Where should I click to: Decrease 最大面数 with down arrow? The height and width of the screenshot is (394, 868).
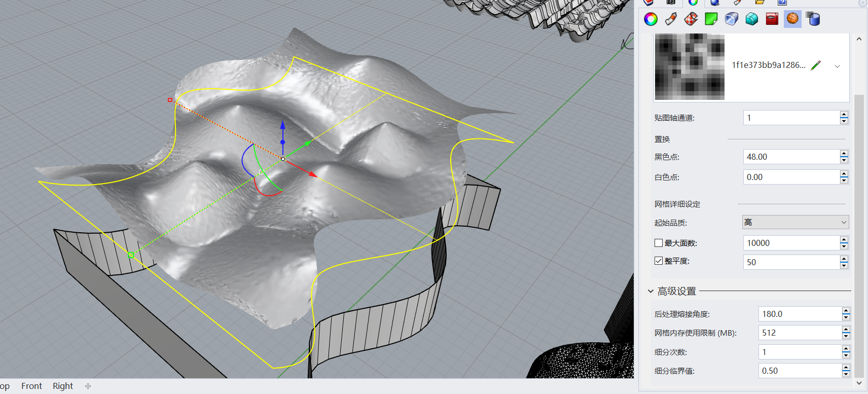click(x=844, y=246)
